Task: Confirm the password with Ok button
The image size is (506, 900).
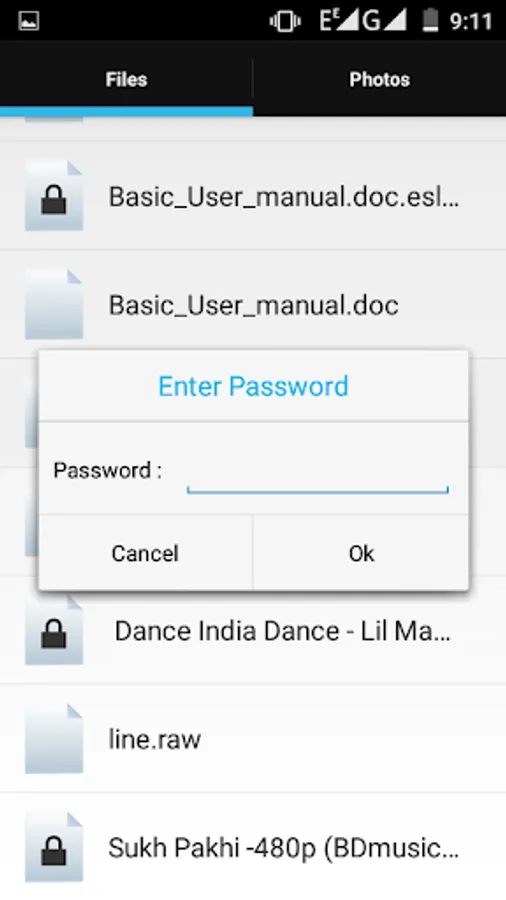Action: tap(361, 553)
